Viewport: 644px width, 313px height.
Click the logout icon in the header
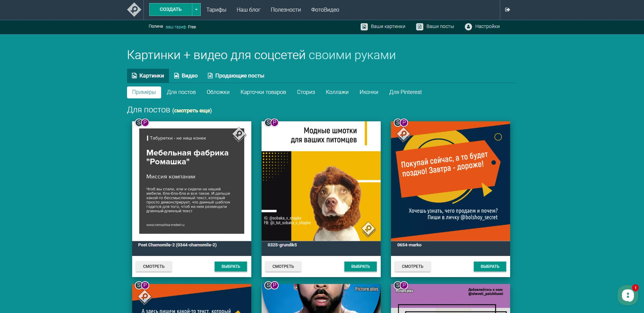point(507,10)
